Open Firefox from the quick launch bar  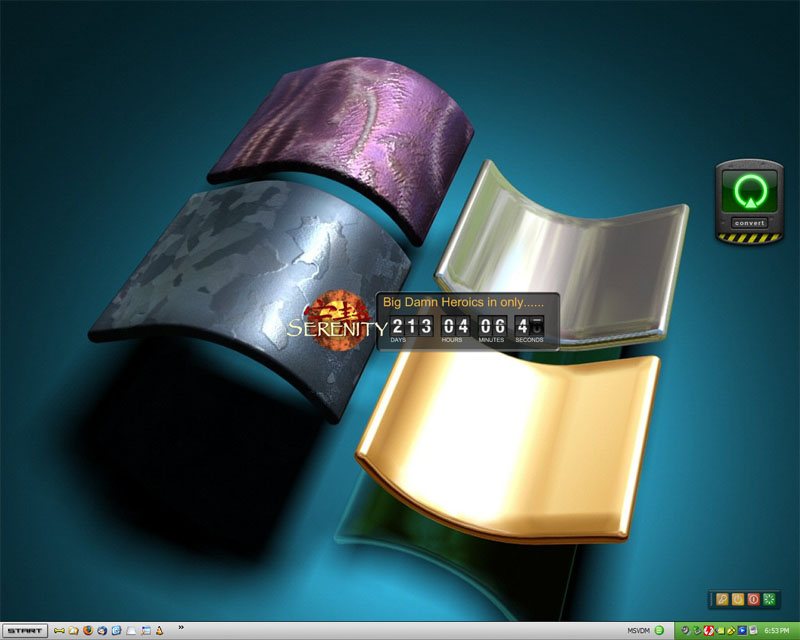pyautogui.click(x=88, y=631)
